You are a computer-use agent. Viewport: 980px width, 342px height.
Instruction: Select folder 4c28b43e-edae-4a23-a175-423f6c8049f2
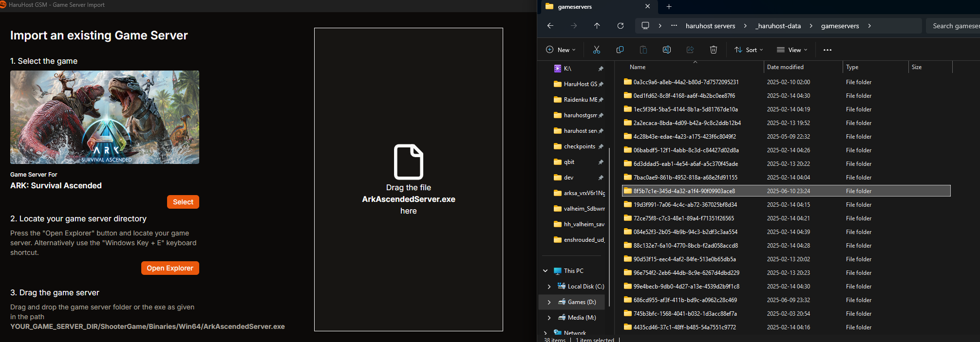[786, 137]
